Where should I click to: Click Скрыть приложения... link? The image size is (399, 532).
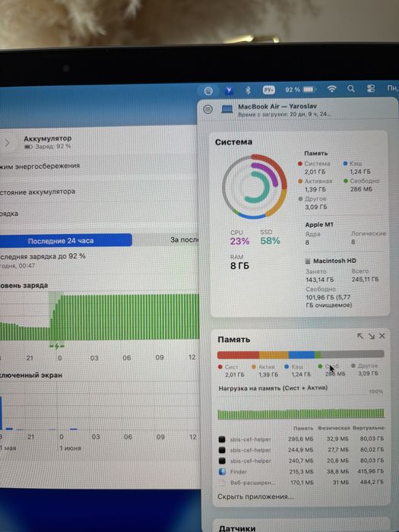[256, 496]
